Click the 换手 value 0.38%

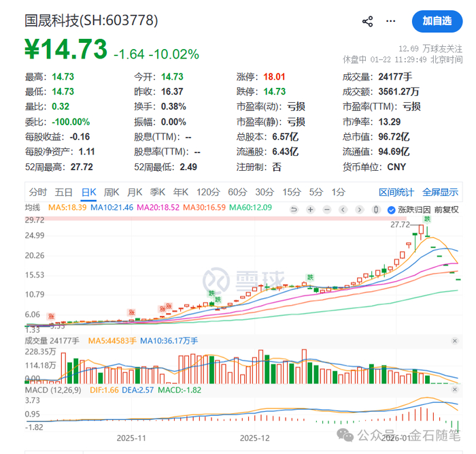(173, 106)
